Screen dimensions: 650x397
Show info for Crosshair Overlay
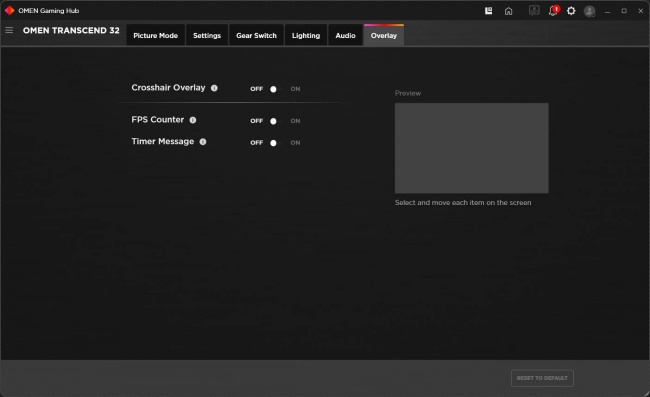click(x=214, y=88)
